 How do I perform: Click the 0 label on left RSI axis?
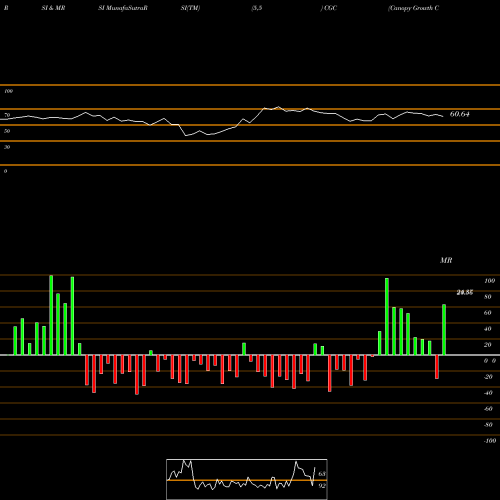click(5, 171)
